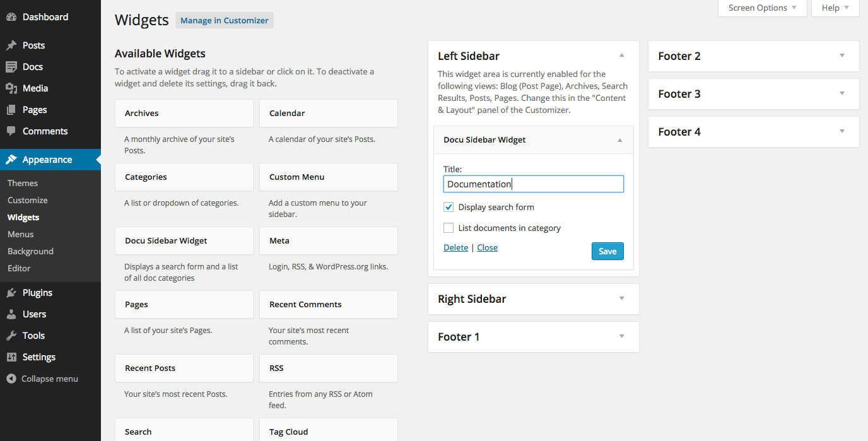Expand the Right Sidebar widget area
The image size is (868, 441).
621,299
